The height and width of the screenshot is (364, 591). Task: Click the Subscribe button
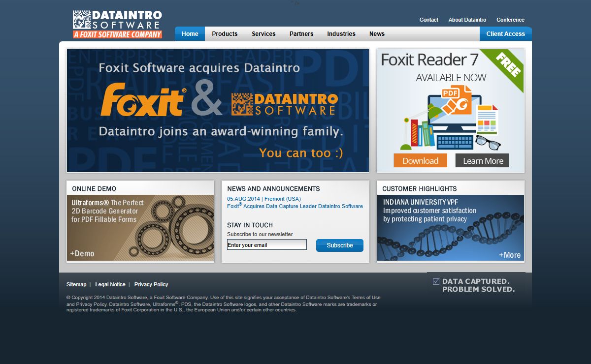(x=340, y=245)
